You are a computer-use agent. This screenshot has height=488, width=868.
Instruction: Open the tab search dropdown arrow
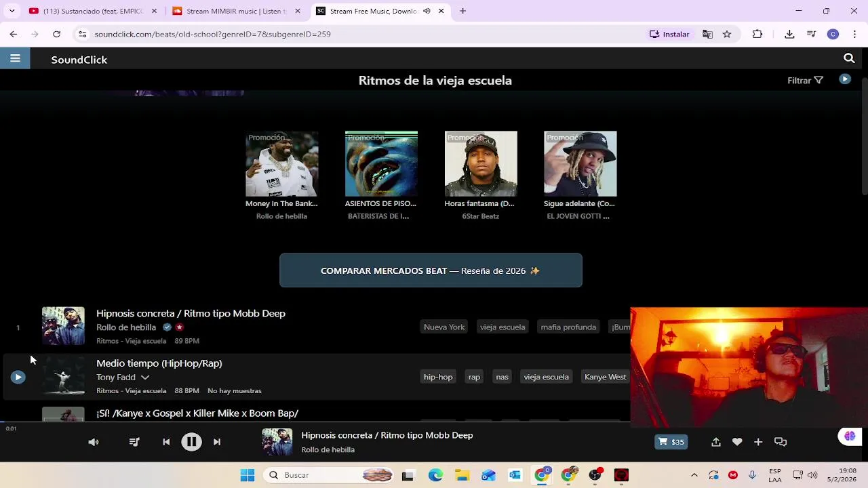coord(12,11)
